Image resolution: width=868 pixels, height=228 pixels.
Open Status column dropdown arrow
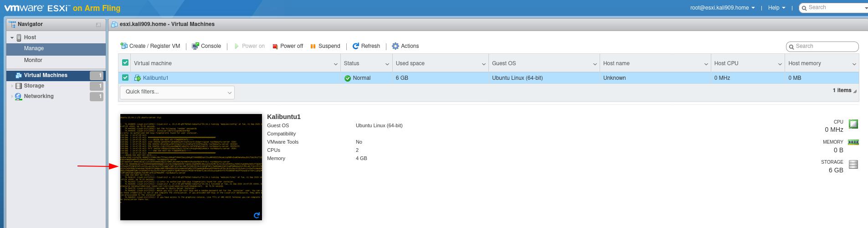coord(387,64)
